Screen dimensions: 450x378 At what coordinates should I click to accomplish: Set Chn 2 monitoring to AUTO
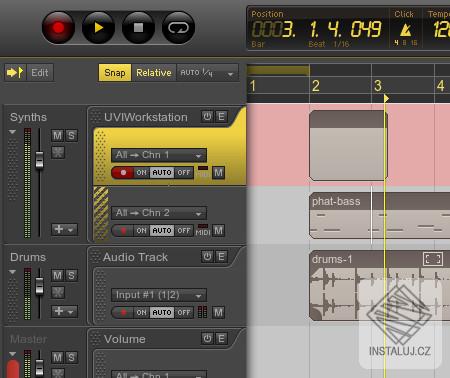pyautogui.click(x=162, y=231)
